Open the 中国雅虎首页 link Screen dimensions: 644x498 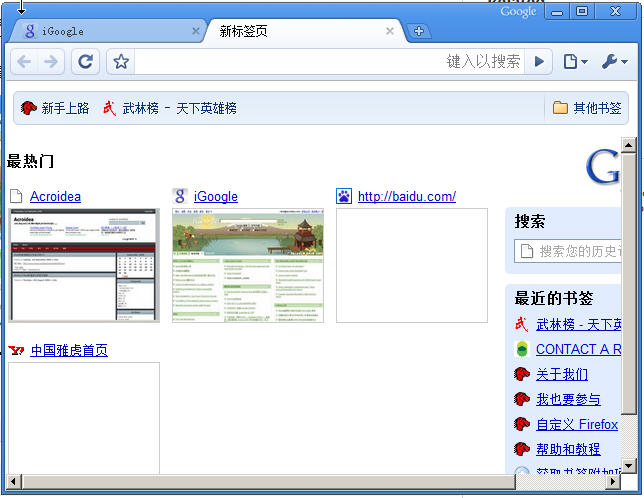(69, 350)
